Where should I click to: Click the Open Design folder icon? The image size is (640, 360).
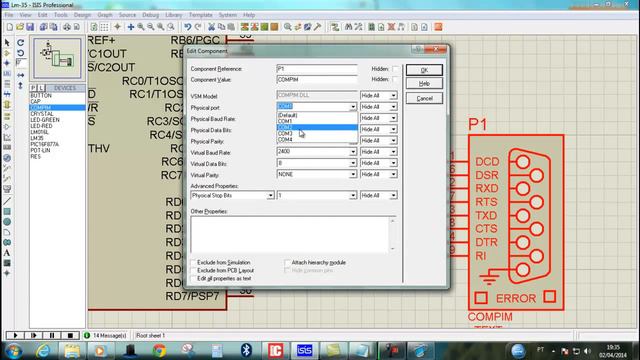[20, 27]
